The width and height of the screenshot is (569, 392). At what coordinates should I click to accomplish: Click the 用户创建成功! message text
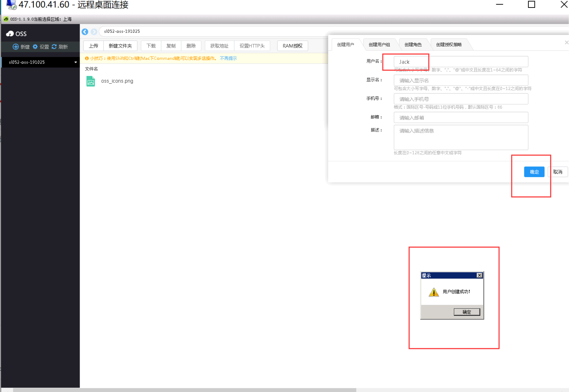tap(456, 292)
